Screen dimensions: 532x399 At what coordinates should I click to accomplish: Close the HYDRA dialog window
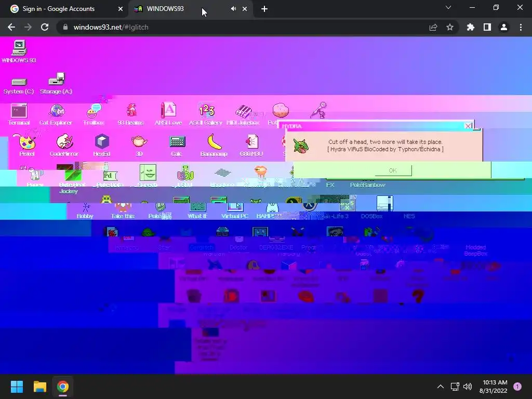[x=468, y=126]
